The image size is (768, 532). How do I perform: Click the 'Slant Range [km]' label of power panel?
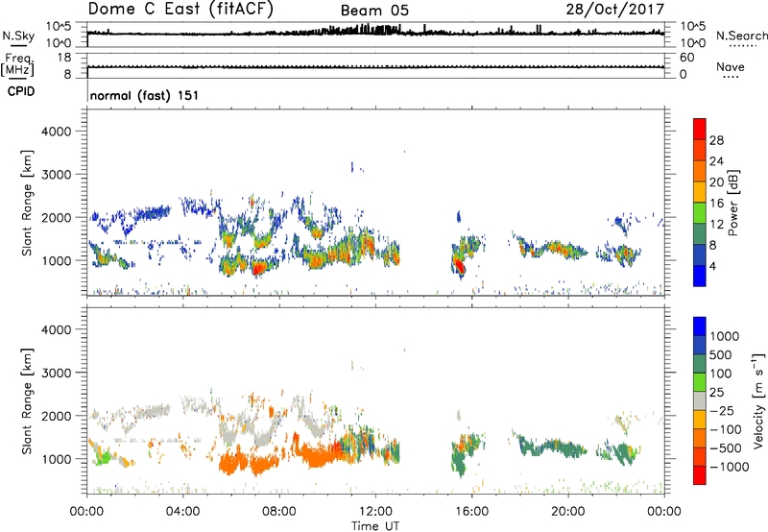click(27, 203)
